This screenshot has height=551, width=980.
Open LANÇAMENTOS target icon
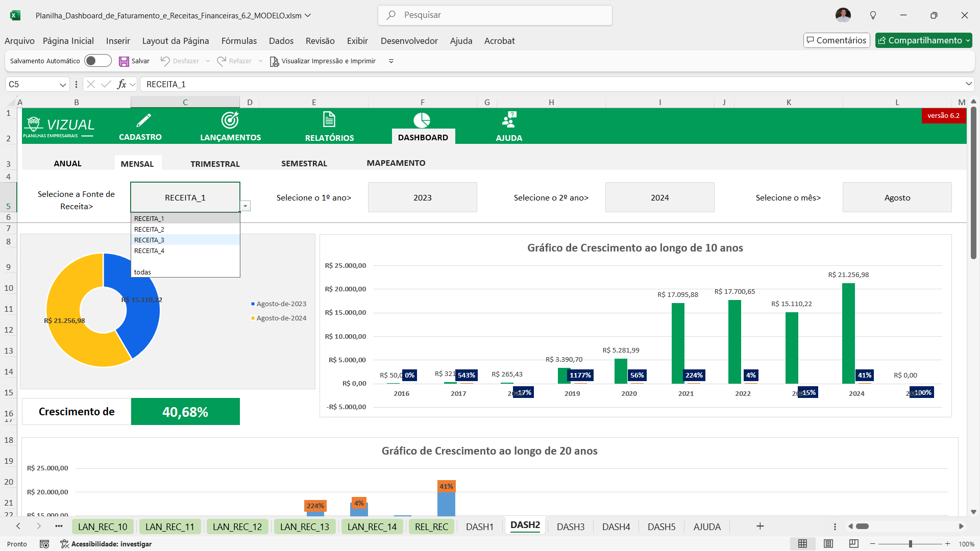pos(230,120)
